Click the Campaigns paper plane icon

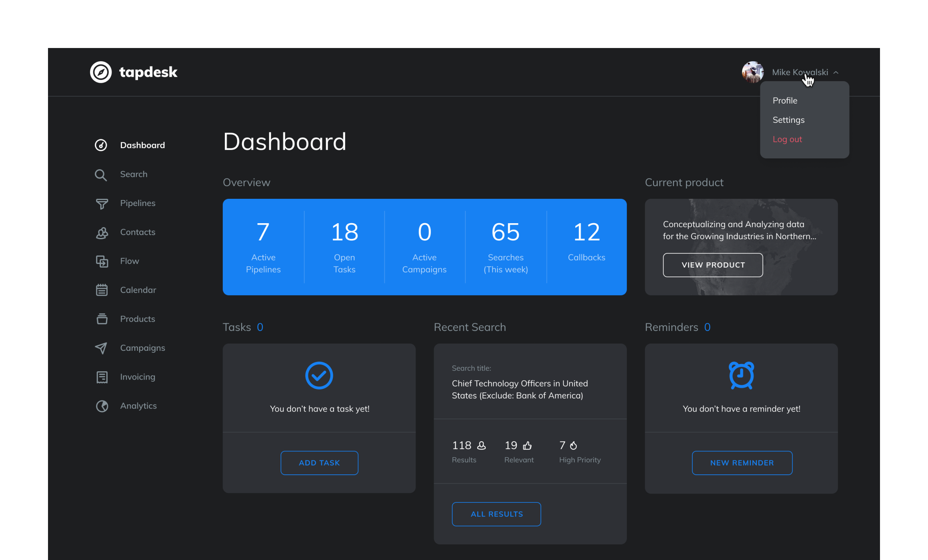click(101, 348)
